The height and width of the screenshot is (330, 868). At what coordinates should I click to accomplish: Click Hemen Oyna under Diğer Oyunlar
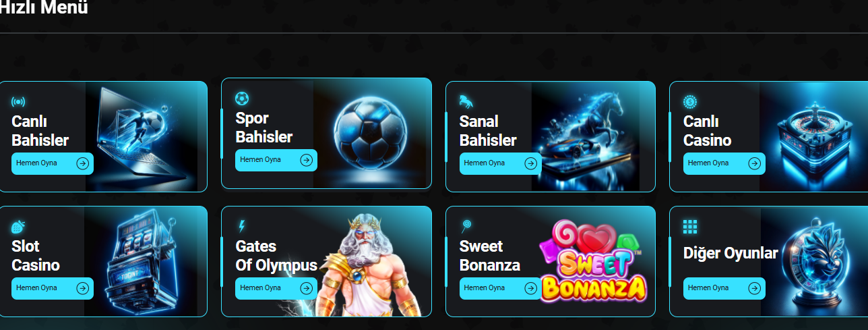click(724, 288)
